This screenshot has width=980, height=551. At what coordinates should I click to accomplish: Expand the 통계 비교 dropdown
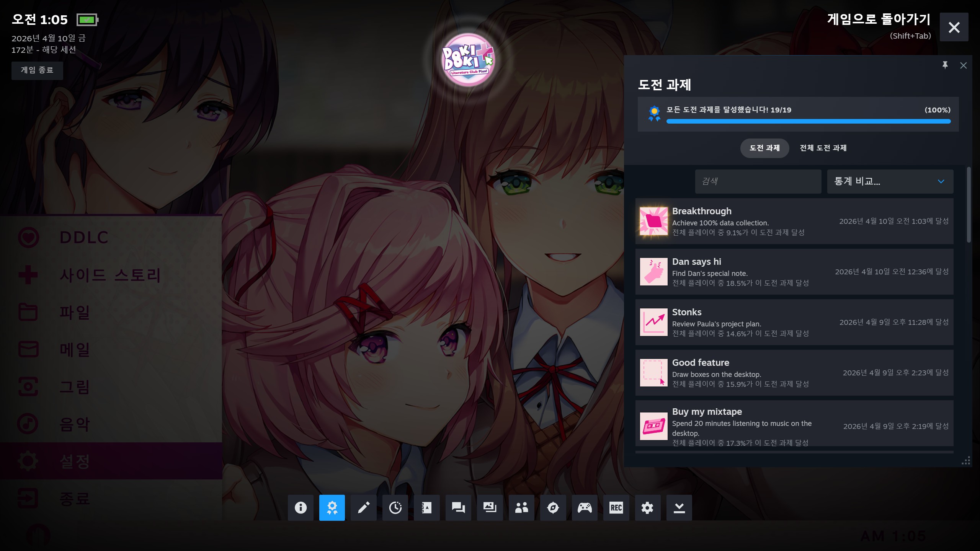tap(890, 181)
